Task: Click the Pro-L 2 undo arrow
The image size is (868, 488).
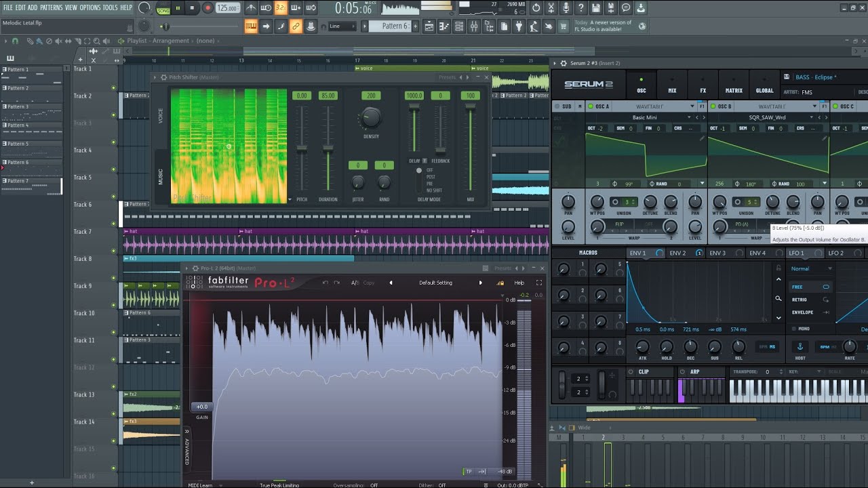Action: pyautogui.click(x=325, y=283)
